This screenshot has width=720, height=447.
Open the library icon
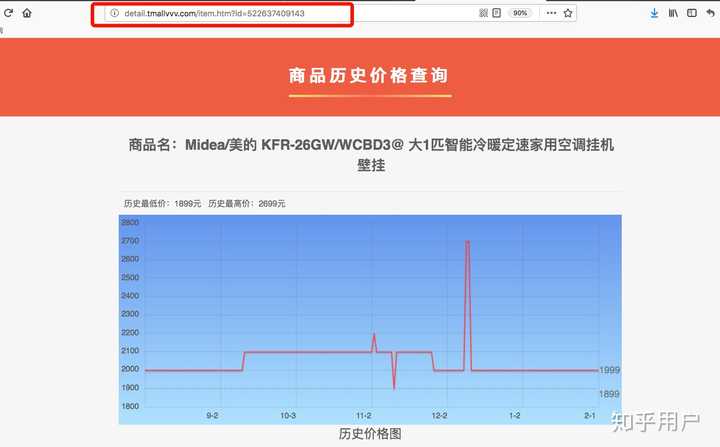[673, 13]
